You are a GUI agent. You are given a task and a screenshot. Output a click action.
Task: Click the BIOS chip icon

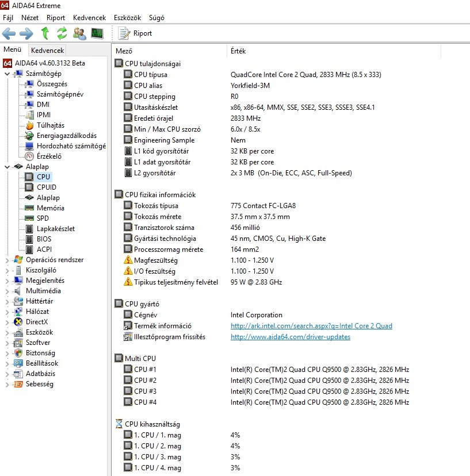(x=29, y=239)
